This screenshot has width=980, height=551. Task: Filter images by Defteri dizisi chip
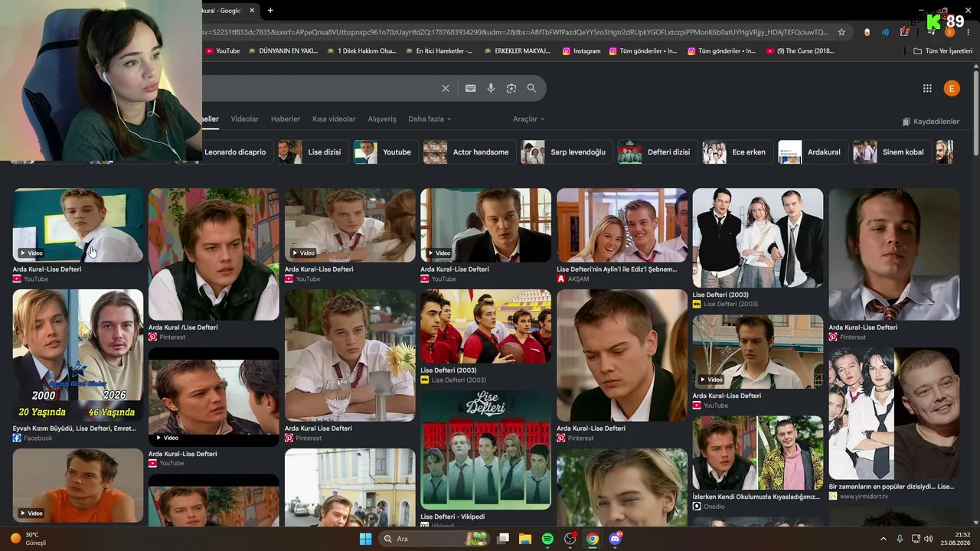[658, 152]
